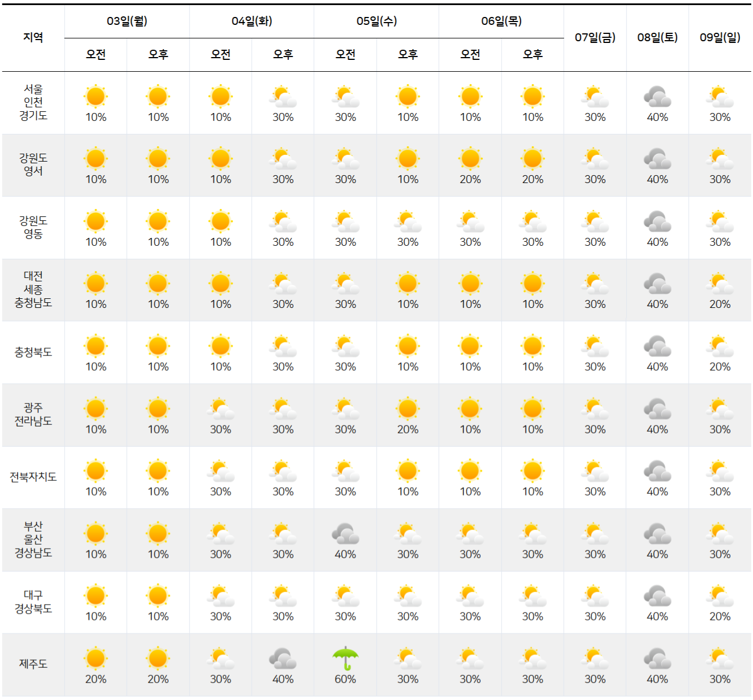This screenshot has height=700, width=753.
Task: Select the 전북자치도 region label
Action: (x=33, y=477)
